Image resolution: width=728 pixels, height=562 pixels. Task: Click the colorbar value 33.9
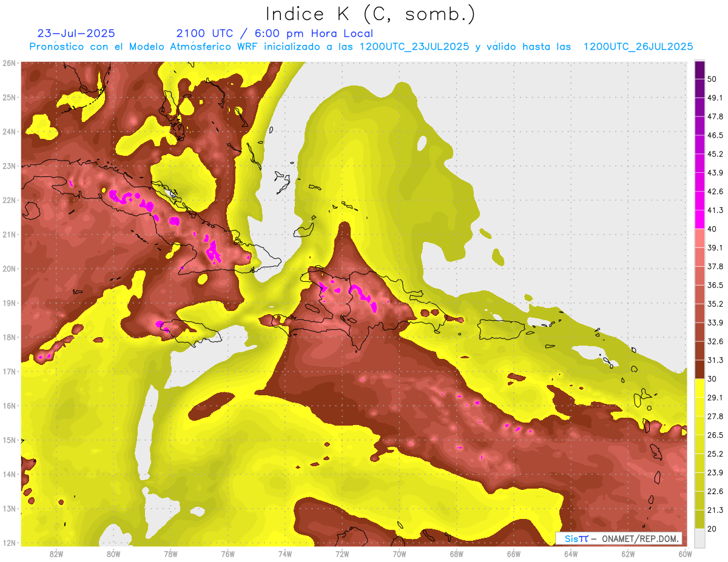point(715,323)
